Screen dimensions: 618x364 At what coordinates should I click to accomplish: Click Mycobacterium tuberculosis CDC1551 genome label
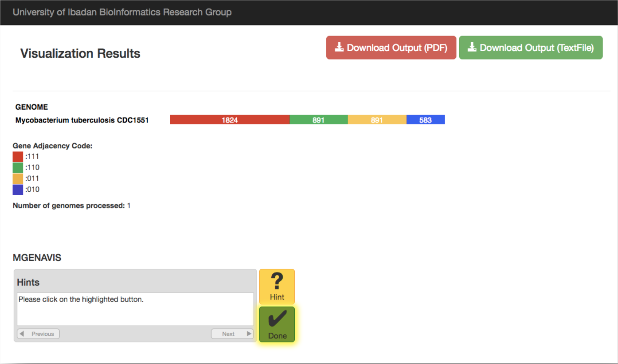82,120
